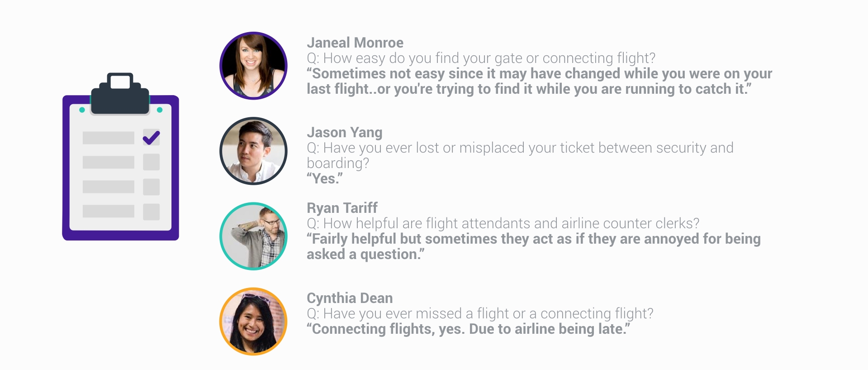This screenshot has width=868, height=370.
Task: Select the last gray clipboard line item
Action: click(109, 211)
